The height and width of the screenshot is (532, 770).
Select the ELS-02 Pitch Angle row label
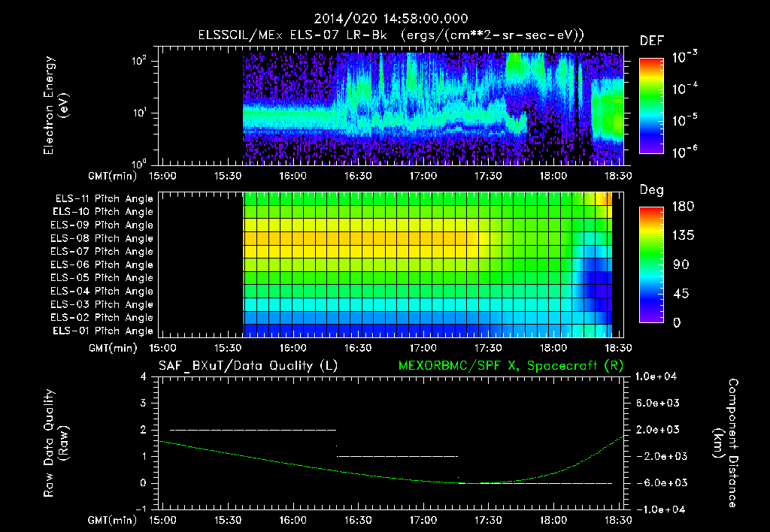pyautogui.click(x=102, y=318)
